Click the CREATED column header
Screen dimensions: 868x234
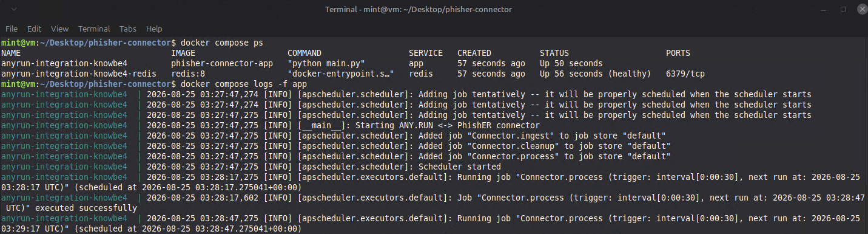point(474,53)
